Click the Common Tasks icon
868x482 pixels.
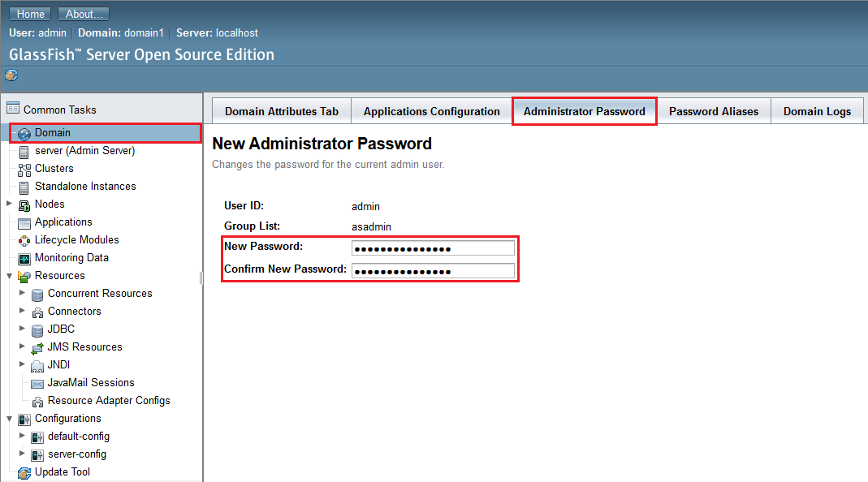tap(13, 108)
